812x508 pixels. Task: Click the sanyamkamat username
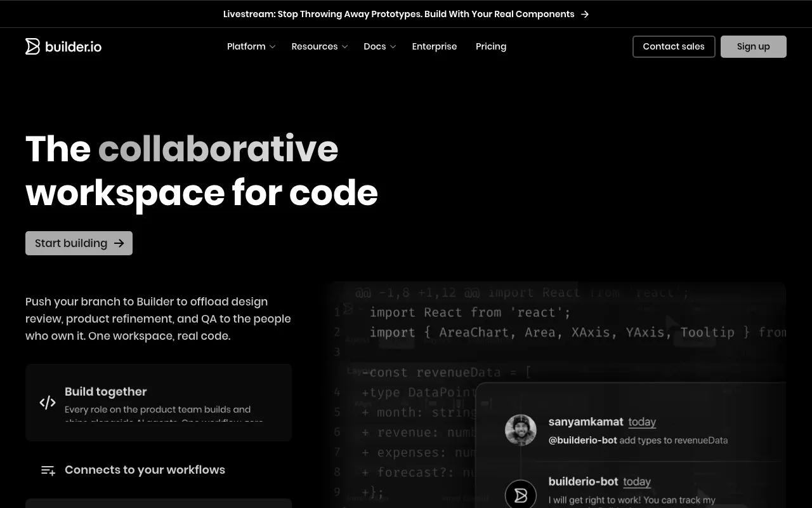pos(586,422)
